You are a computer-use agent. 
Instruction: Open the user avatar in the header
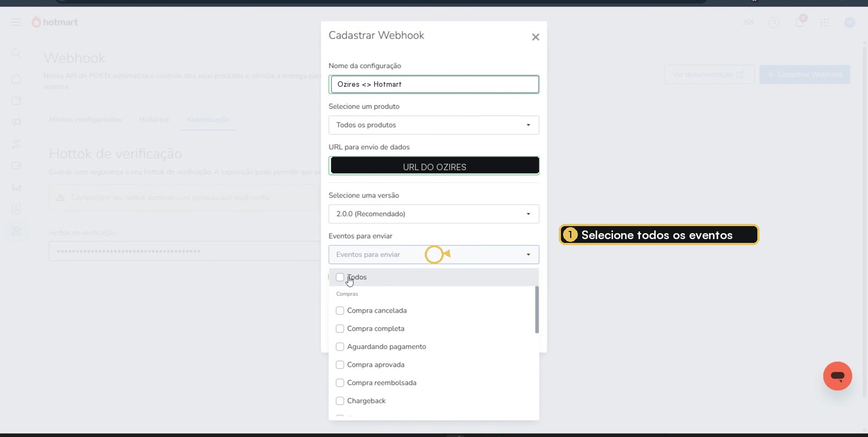tap(850, 22)
